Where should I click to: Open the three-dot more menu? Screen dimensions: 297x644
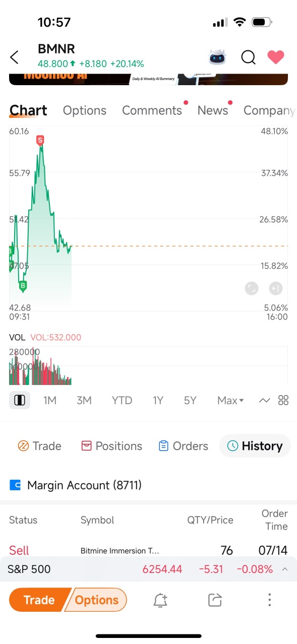[x=270, y=600]
